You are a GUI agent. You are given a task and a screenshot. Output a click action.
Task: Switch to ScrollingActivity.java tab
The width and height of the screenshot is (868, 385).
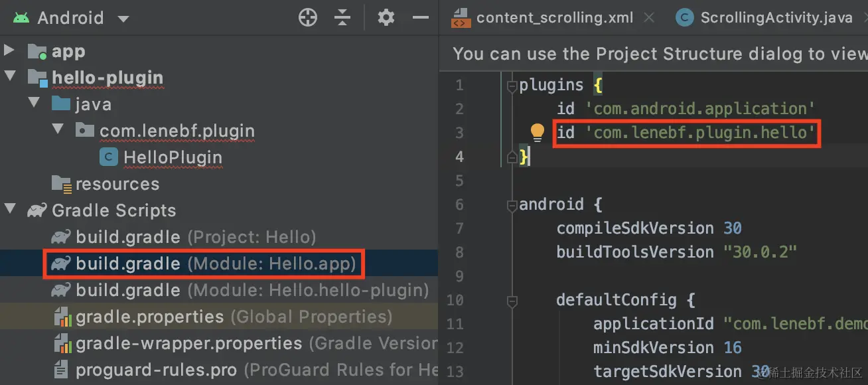click(776, 18)
